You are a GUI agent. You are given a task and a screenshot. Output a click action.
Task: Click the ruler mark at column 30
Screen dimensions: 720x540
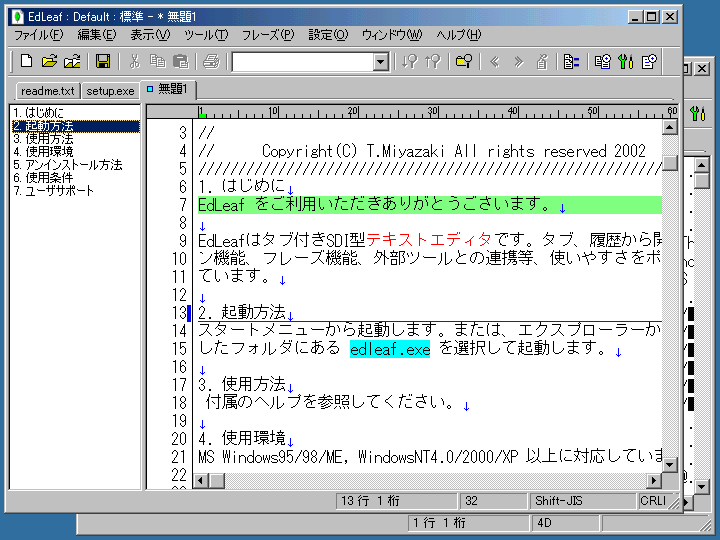433,112
